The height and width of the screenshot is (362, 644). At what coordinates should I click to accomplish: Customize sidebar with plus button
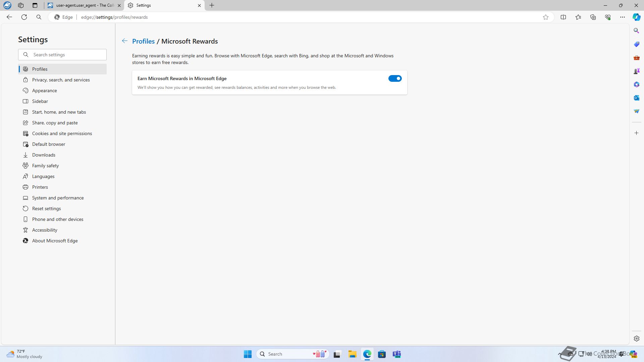pyautogui.click(x=636, y=133)
